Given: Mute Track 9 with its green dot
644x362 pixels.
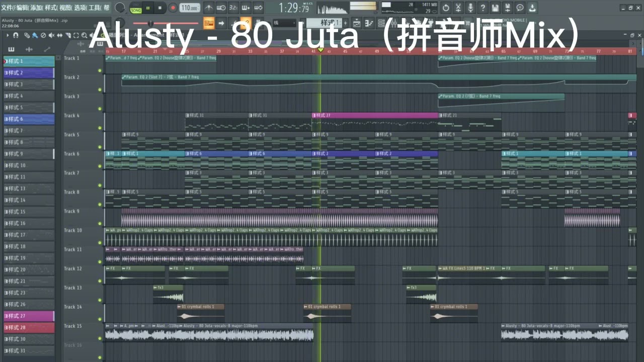Looking at the screenshot, I should pyautogui.click(x=100, y=224).
